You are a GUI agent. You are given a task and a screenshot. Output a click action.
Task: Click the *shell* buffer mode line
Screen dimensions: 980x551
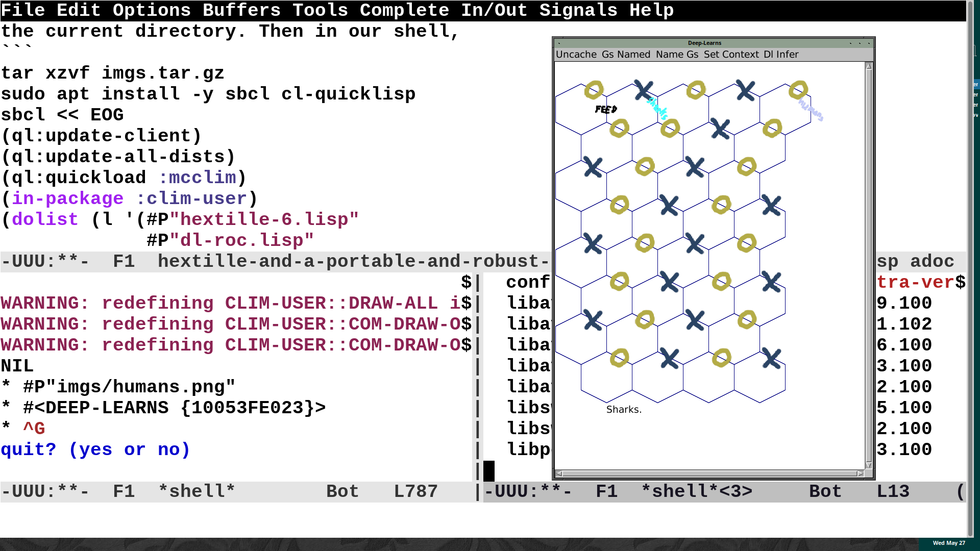coord(237,491)
